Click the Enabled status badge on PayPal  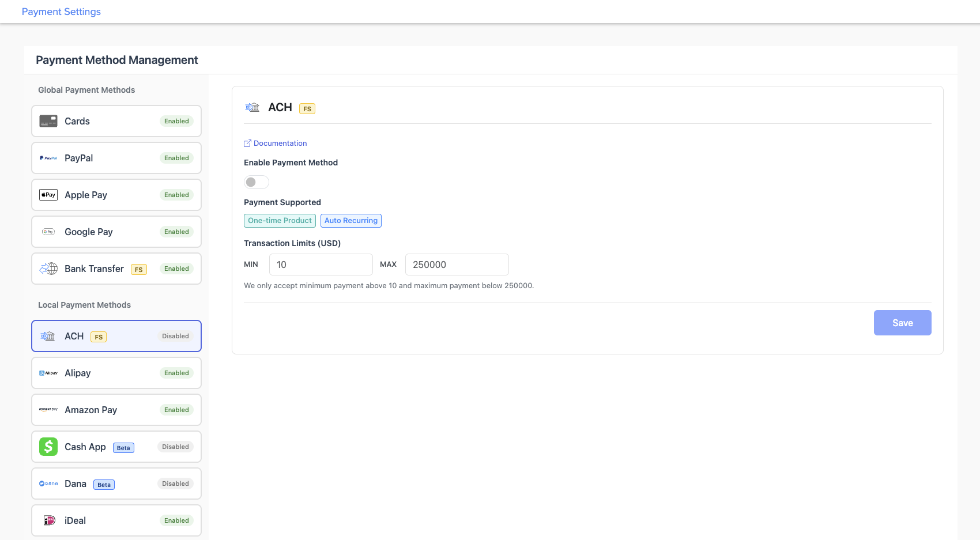click(176, 158)
